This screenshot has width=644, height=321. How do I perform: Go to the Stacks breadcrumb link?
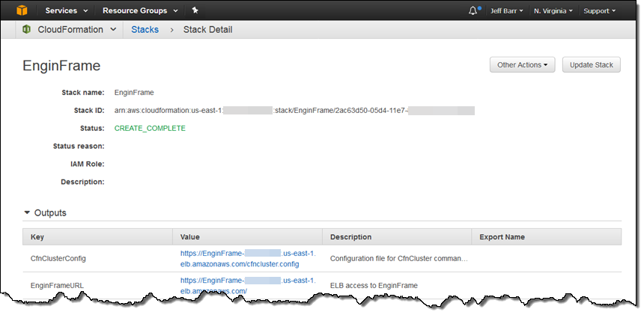[x=145, y=29]
